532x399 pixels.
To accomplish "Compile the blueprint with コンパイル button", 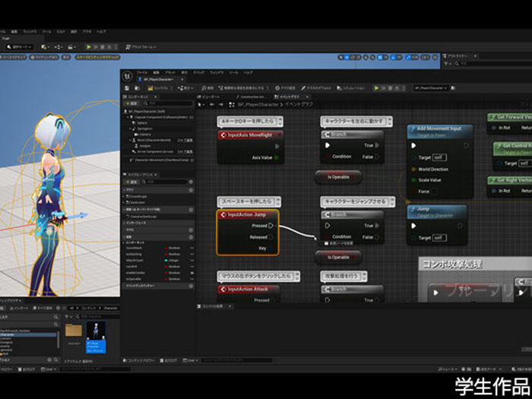I will pos(158,88).
